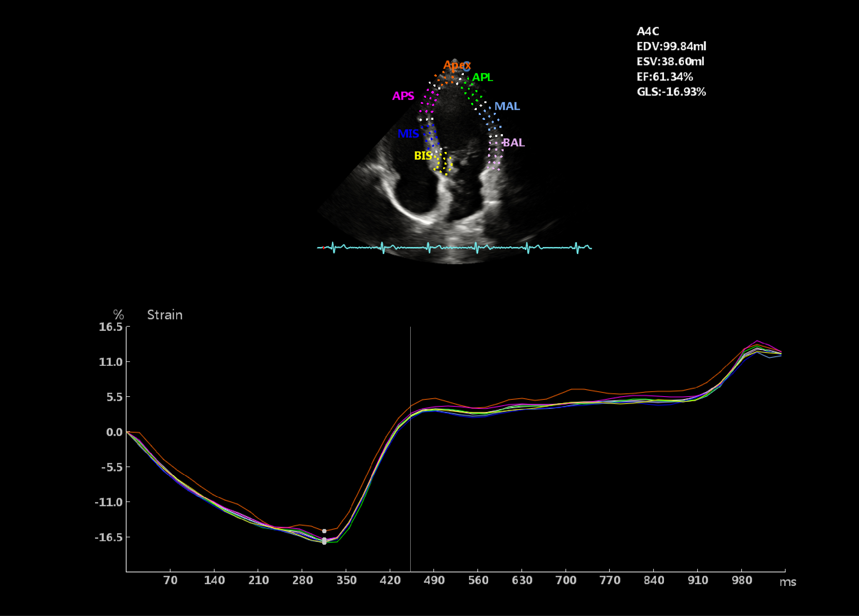Select the blue MIS segment label
The image size is (859, 616).
(x=408, y=133)
